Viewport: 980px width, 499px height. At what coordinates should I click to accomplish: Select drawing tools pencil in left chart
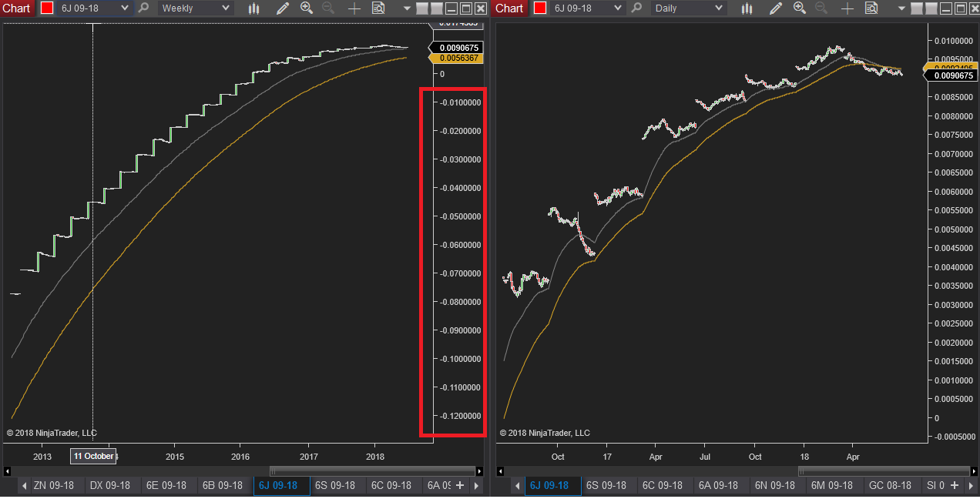(x=283, y=8)
